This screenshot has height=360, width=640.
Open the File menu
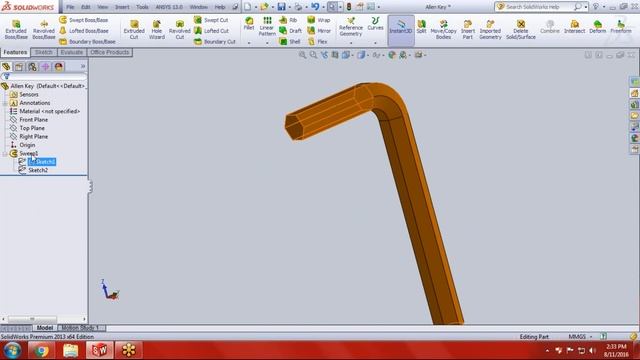pyautogui.click(x=70, y=7)
